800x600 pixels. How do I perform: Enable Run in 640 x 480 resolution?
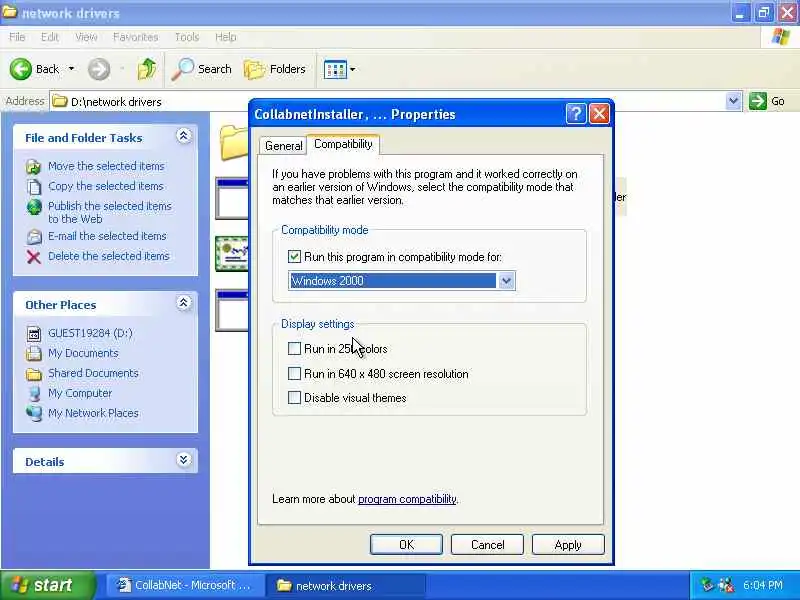coord(294,373)
